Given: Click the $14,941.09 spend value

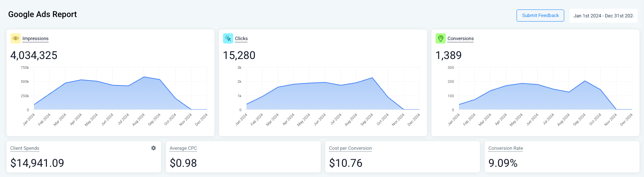Looking at the screenshot, I should [x=37, y=163].
